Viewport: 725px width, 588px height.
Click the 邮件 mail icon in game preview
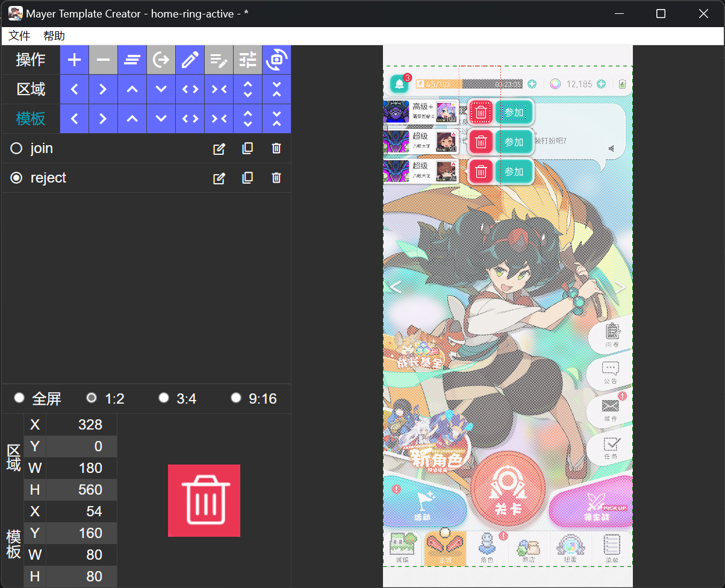coord(611,408)
